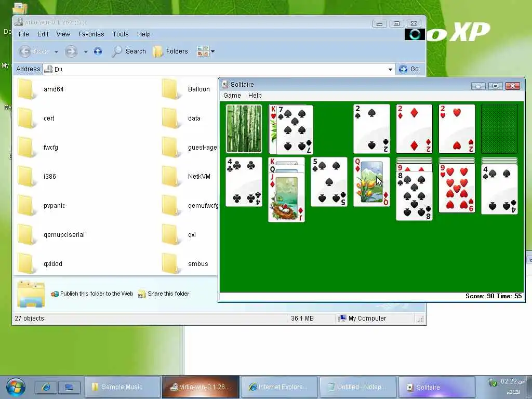532x399 pixels.
Task: Switch to Internet Explorer taskbar button
Action: (x=278, y=387)
